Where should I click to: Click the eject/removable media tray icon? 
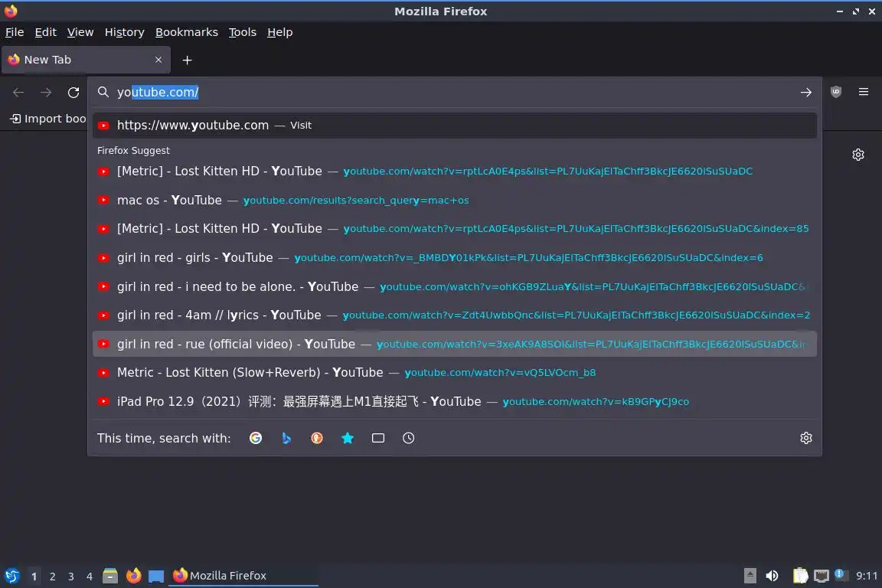[750, 576]
